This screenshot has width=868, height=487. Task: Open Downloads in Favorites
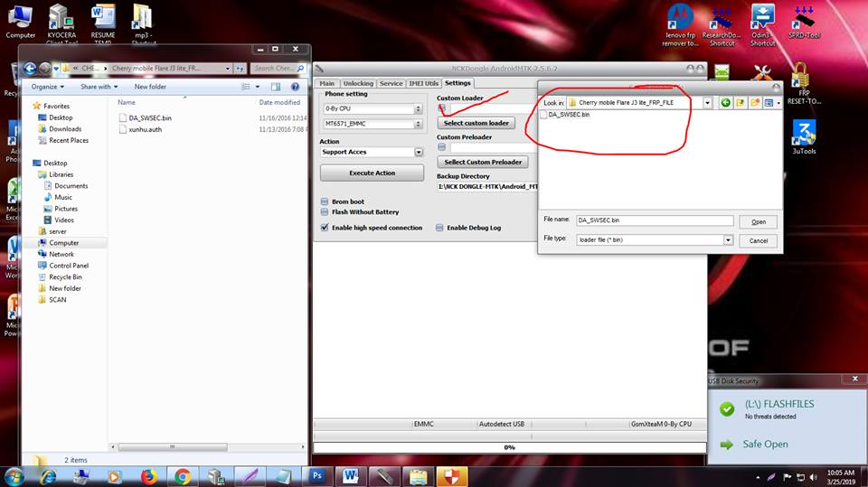pos(65,129)
